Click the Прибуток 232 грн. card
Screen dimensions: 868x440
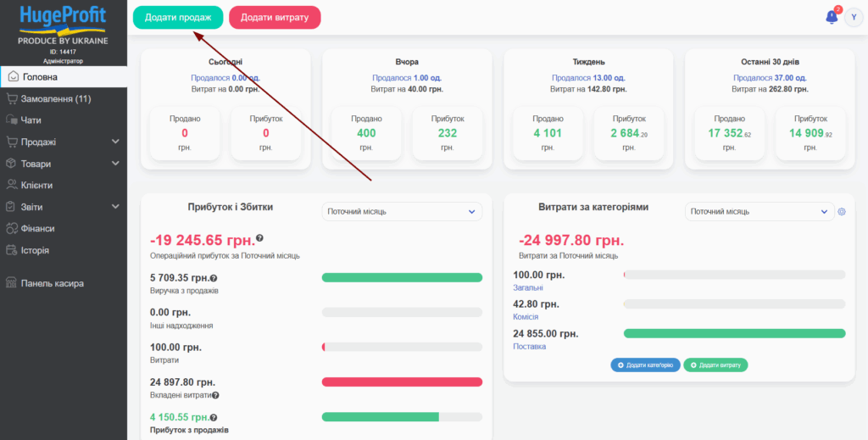tap(448, 133)
